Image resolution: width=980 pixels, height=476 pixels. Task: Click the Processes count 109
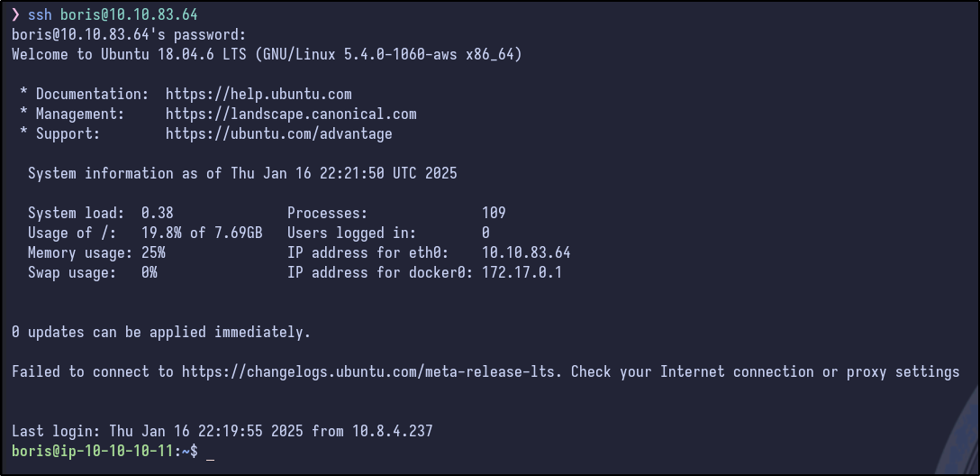click(x=494, y=213)
